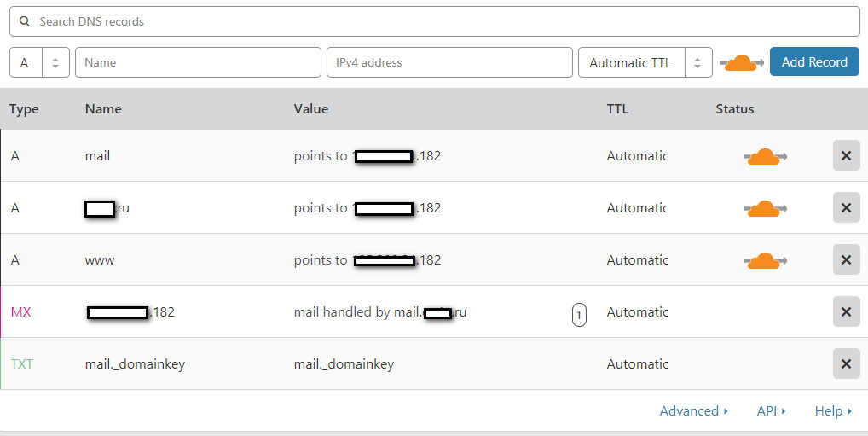868x436 pixels.
Task: Click the search magnifier icon
Action: (25, 21)
